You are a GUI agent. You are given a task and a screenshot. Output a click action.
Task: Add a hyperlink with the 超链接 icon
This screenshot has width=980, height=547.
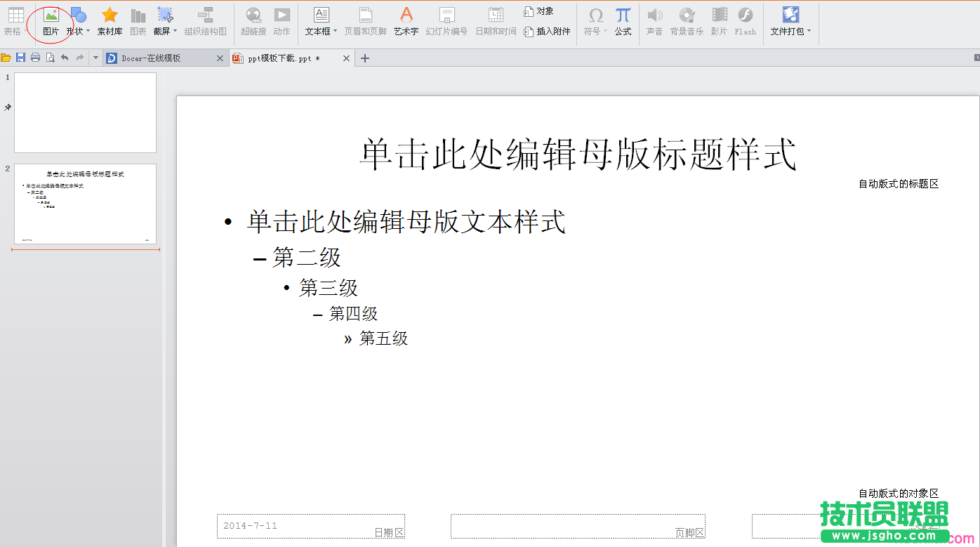coord(253,19)
